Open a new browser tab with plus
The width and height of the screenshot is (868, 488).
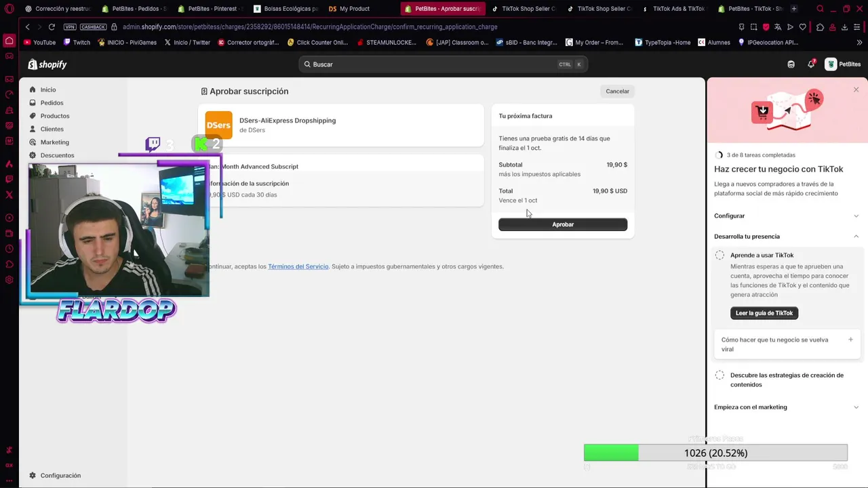[x=794, y=9]
